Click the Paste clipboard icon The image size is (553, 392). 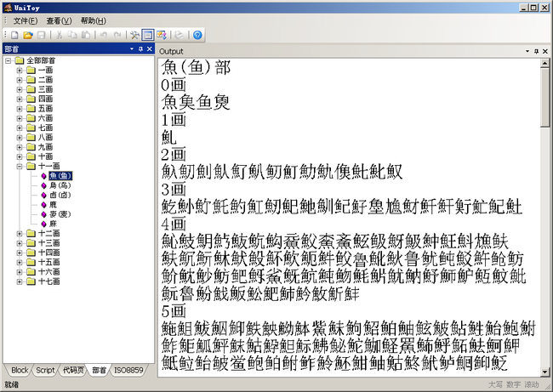point(86,35)
